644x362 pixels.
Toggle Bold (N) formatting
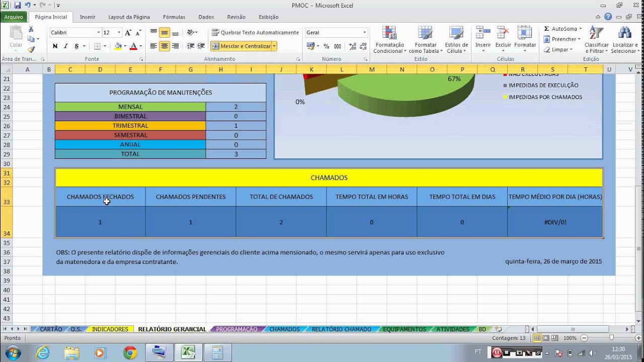[x=55, y=46]
